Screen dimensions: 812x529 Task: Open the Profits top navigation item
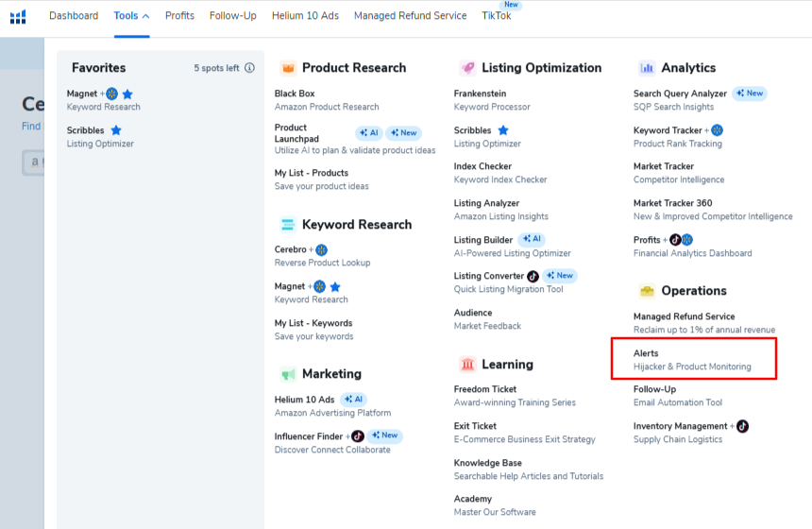pyautogui.click(x=179, y=15)
